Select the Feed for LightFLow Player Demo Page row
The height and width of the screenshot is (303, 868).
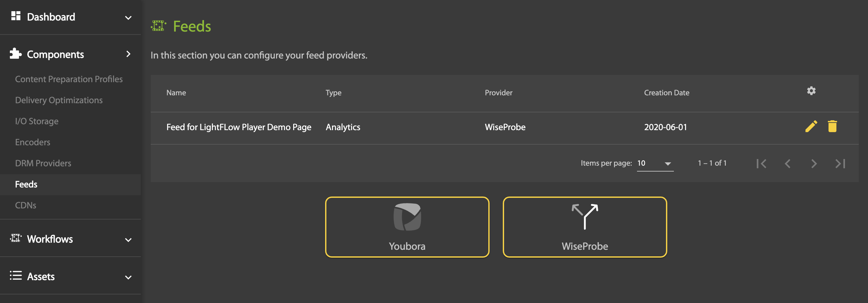[x=239, y=127]
